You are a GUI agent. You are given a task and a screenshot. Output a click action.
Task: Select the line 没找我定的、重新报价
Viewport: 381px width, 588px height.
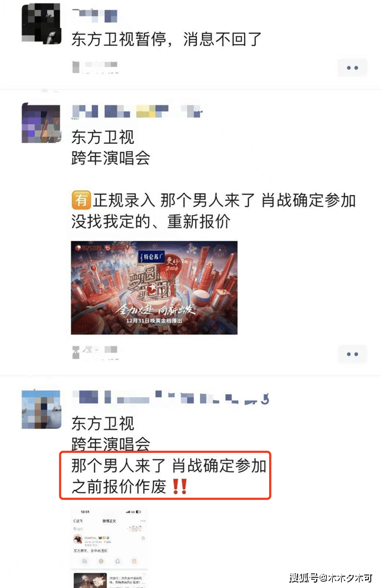[x=151, y=222]
